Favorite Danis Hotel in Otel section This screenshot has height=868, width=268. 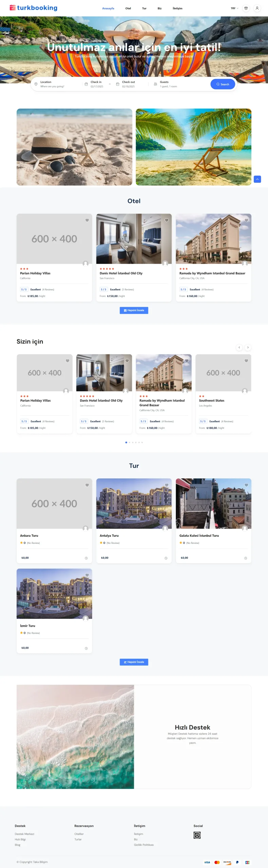[x=167, y=220]
